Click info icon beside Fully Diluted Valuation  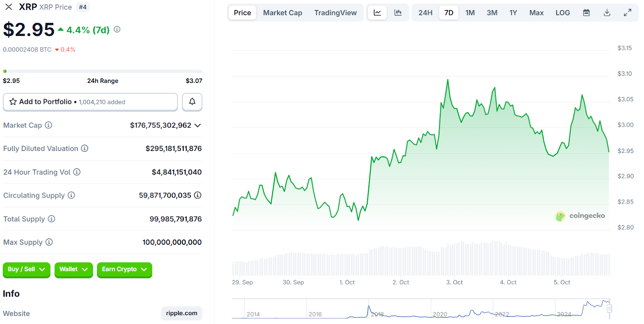point(85,149)
